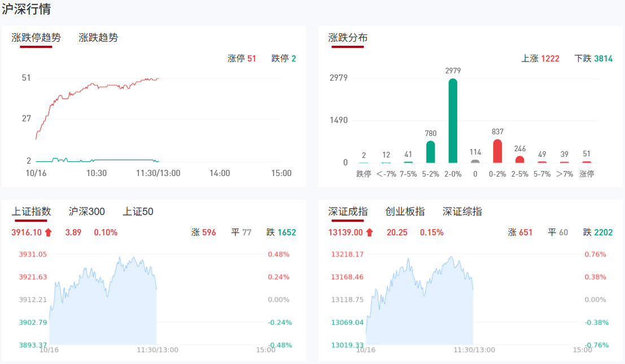Image resolution: width=625 pixels, height=364 pixels.
Task: Select the 上证指数 tab
Action: click(x=31, y=212)
